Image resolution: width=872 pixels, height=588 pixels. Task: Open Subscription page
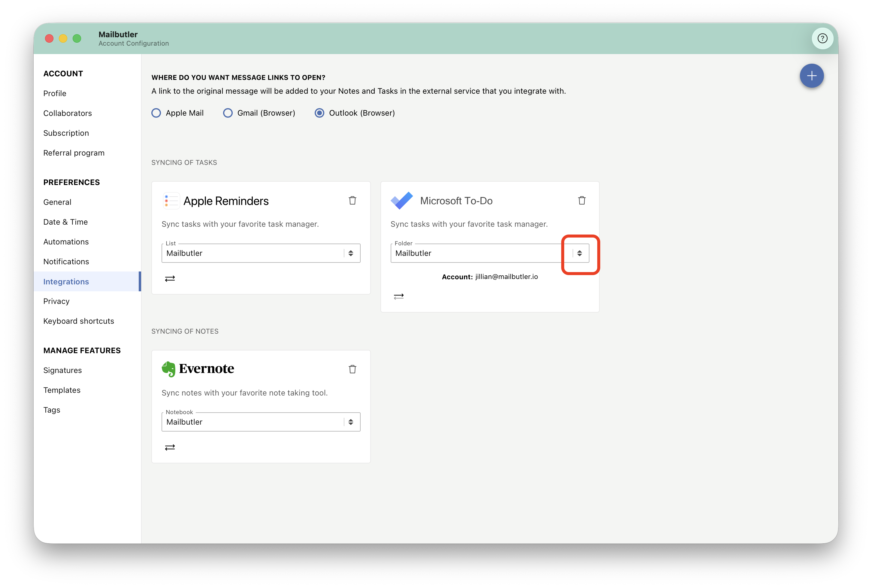(66, 133)
